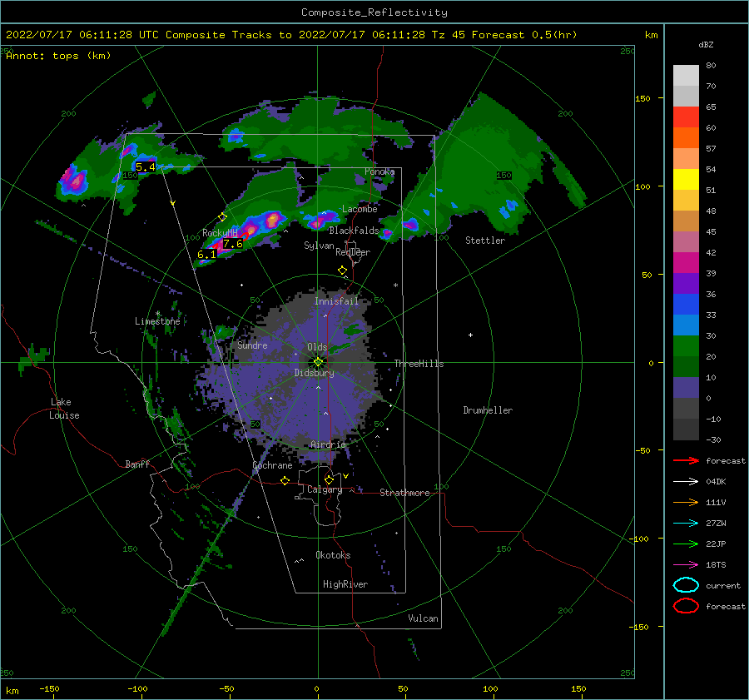749x700 pixels.
Task: Click the Cochrane label
Action: pos(272,465)
